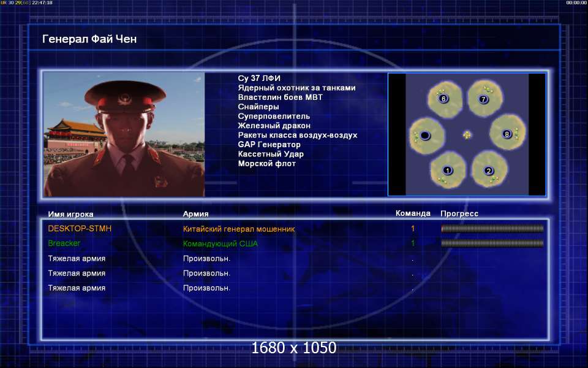The height and width of the screenshot is (368, 588).
Task: Click the DESKTOP-STMH loading progress bar
Action: (492, 228)
